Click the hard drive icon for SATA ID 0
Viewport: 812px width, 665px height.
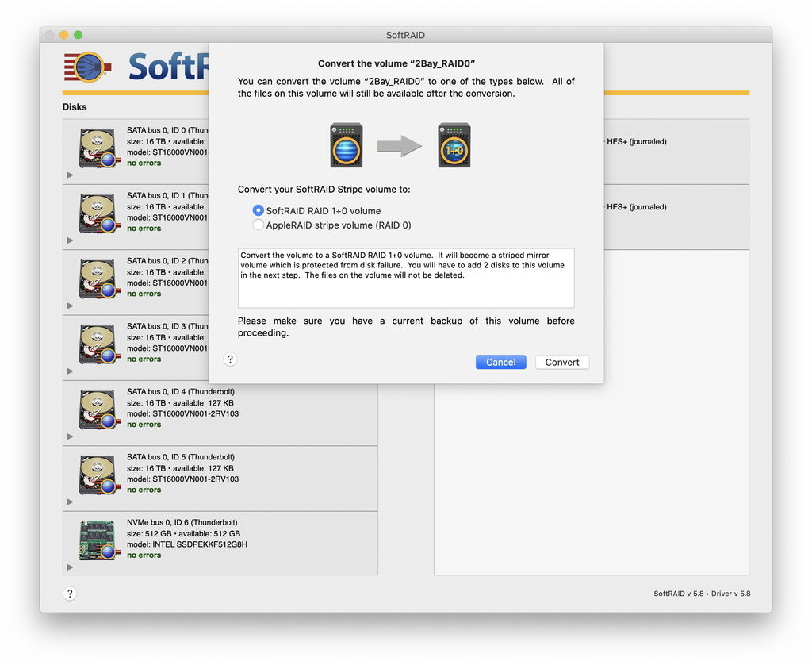(98, 148)
